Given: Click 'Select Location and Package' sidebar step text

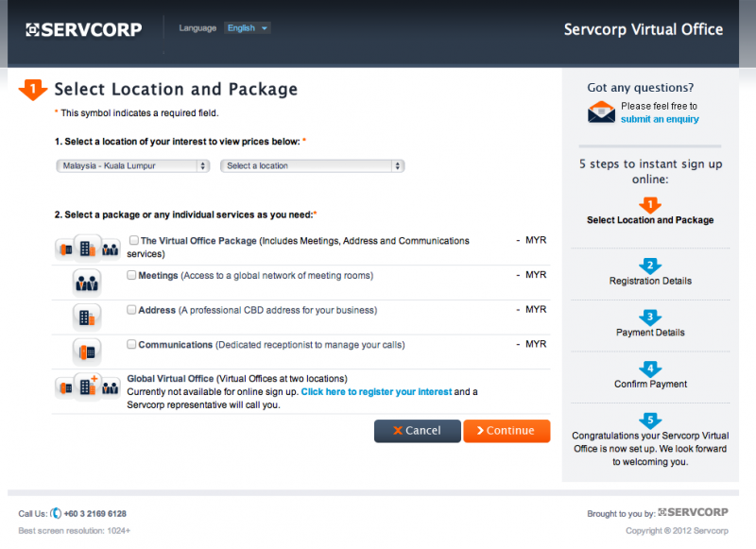Looking at the screenshot, I should [650, 220].
